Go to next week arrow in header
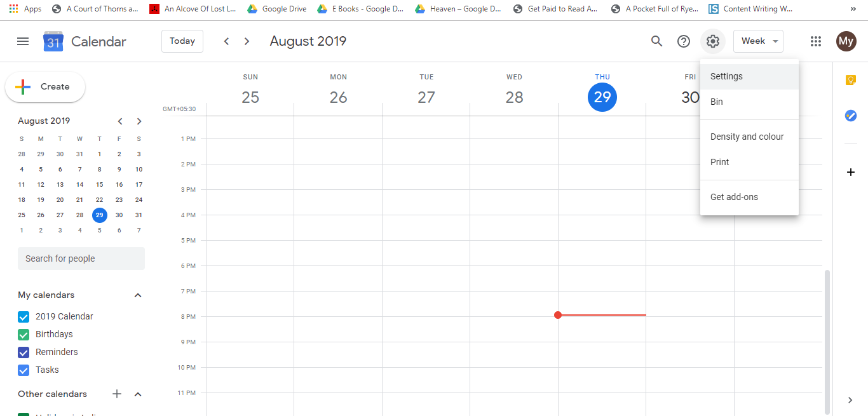The width and height of the screenshot is (868, 416). point(247,41)
